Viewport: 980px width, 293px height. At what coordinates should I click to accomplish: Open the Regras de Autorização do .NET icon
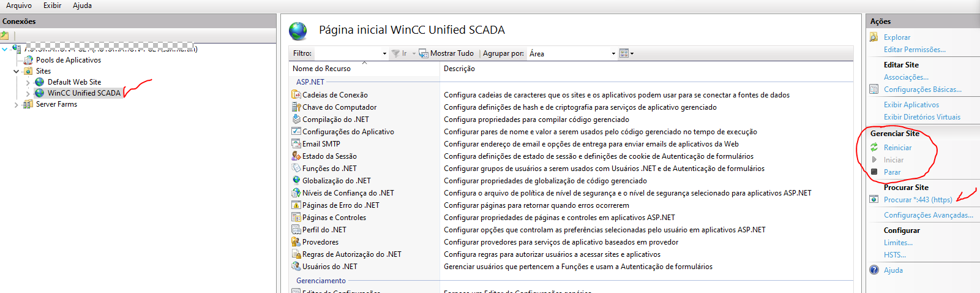tap(296, 254)
